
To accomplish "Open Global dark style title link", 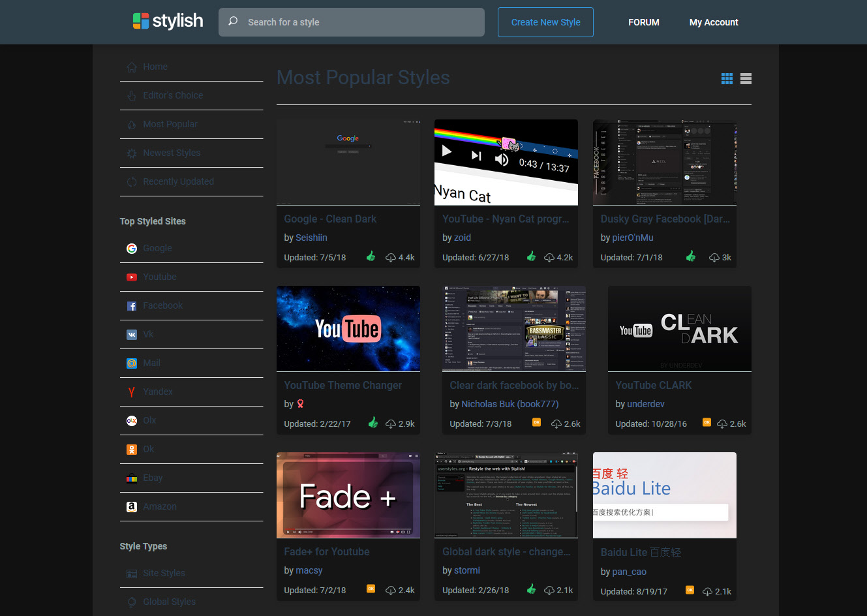I will click(506, 551).
